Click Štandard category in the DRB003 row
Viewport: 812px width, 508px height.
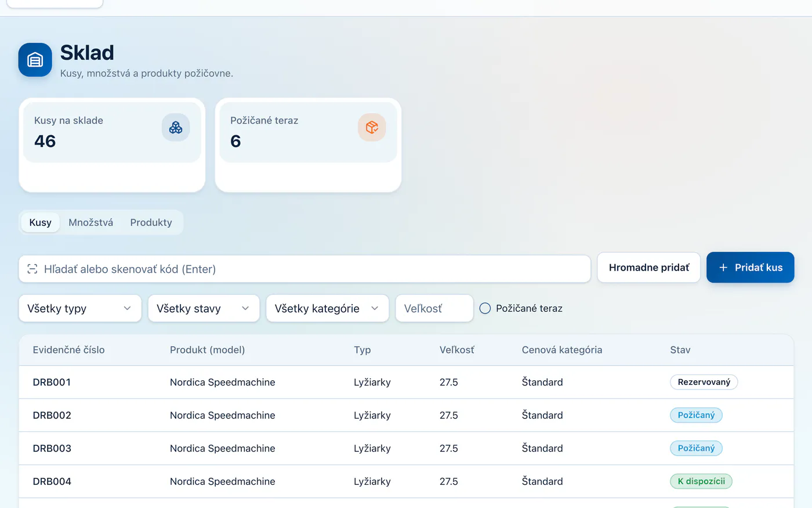point(542,448)
